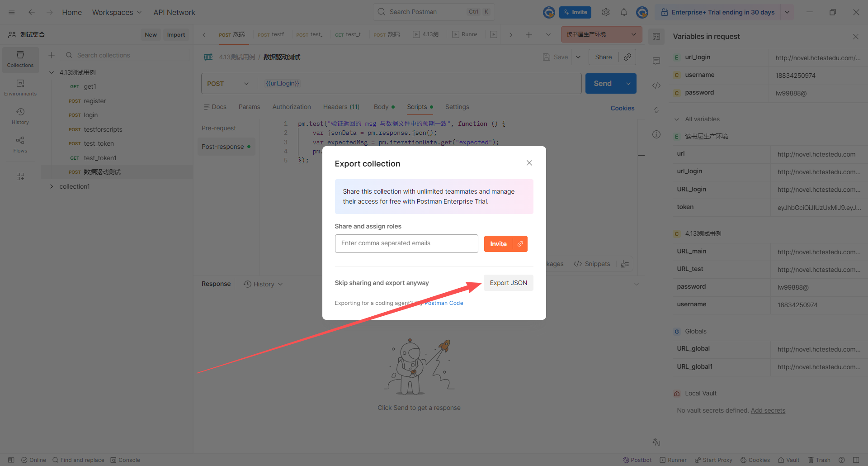Screen dimensions: 868x466
Task: Open the comments icon in right sidebar
Action: 656,61
